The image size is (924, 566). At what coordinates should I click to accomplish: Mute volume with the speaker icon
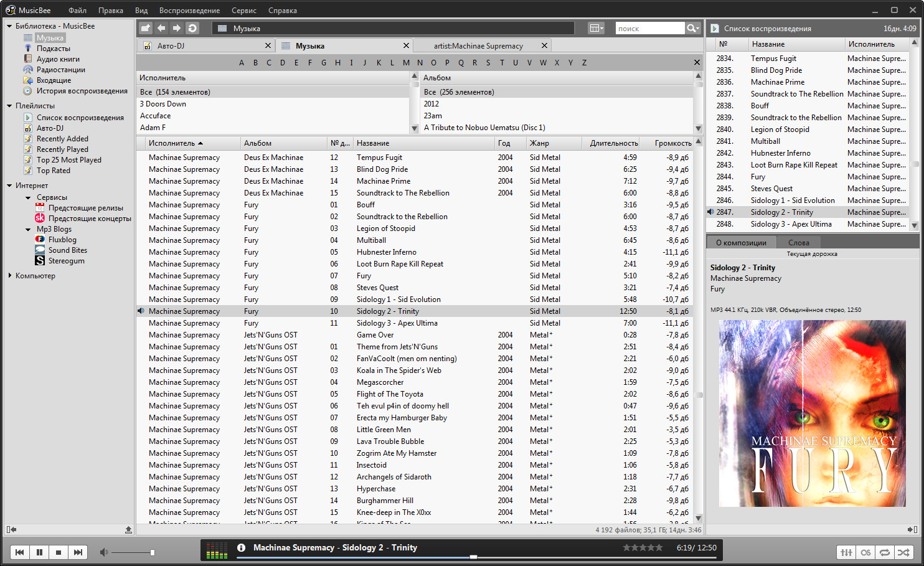(x=104, y=552)
